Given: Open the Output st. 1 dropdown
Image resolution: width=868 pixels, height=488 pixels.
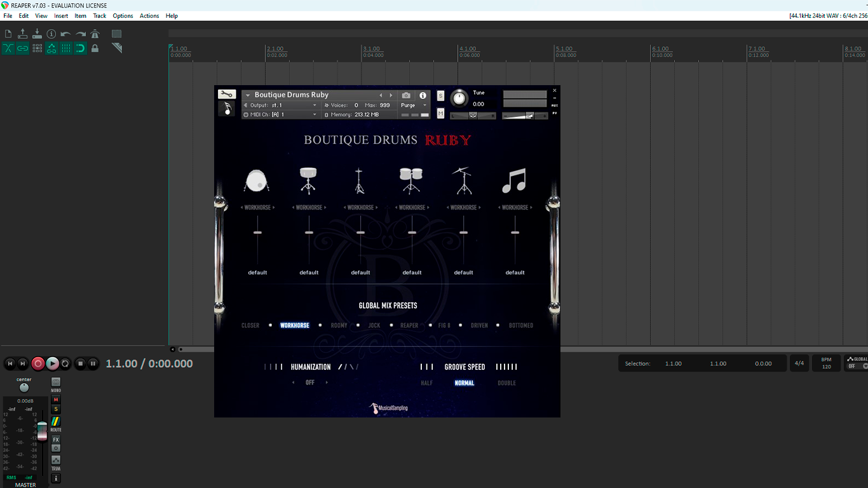Looking at the screenshot, I should [280, 105].
